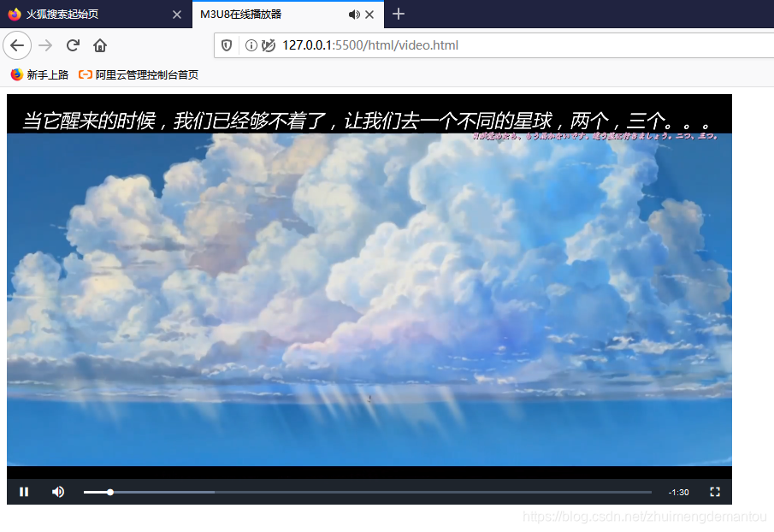Go forward one page
The height and width of the screenshot is (532, 774).
45,45
